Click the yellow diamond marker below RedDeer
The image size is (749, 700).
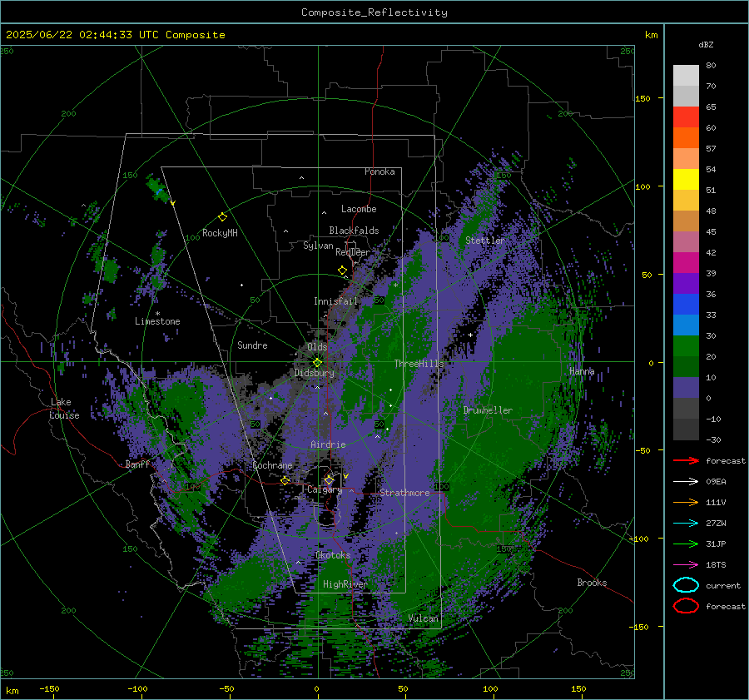coord(343,271)
